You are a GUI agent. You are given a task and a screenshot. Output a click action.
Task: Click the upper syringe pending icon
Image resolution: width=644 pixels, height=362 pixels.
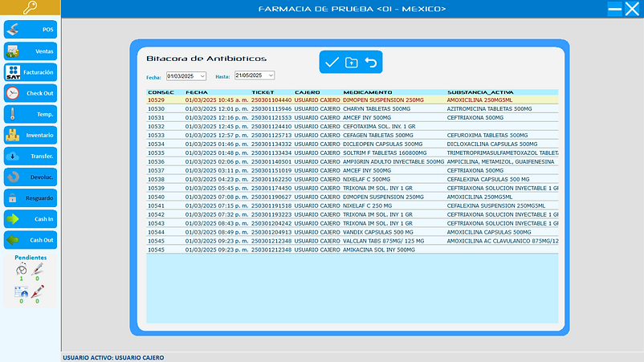coord(38,269)
